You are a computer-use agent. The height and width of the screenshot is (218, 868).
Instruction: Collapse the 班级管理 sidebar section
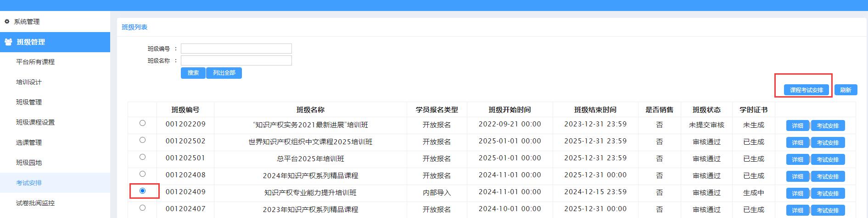(x=31, y=42)
